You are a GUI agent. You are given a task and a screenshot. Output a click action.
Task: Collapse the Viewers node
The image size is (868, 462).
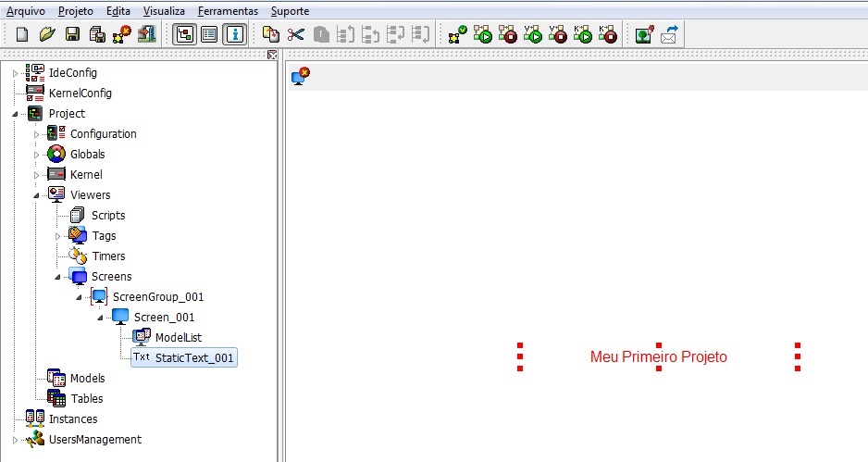click(36, 195)
